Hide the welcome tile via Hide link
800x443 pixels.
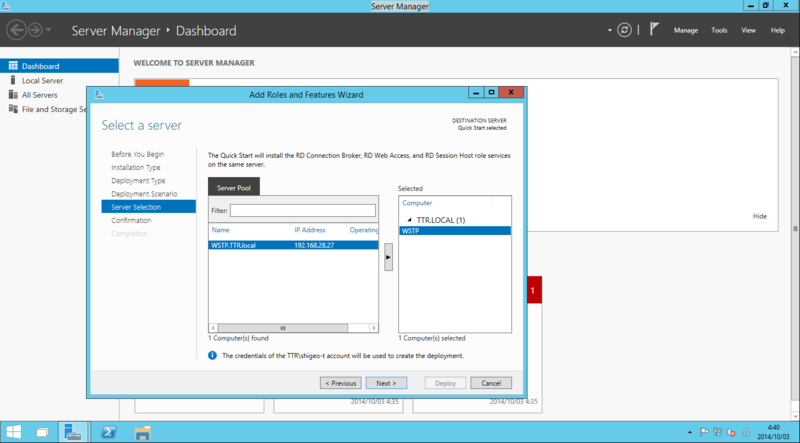pos(760,216)
